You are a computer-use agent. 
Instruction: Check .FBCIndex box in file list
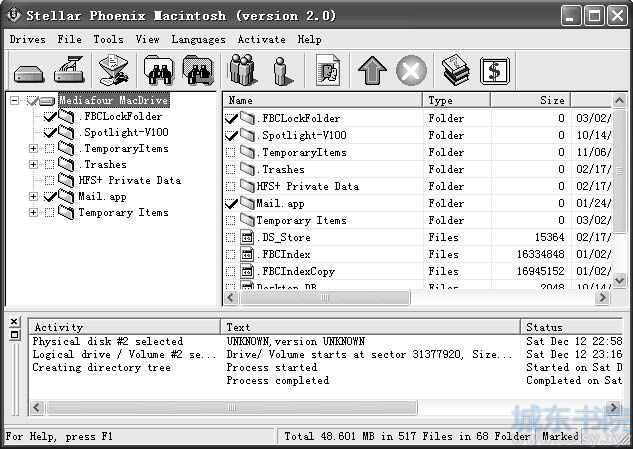coord(230,254)
